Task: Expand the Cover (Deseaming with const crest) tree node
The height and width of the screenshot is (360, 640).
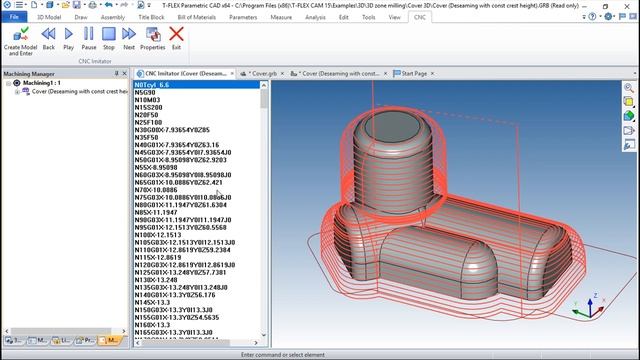Action: tap(17, 92)
